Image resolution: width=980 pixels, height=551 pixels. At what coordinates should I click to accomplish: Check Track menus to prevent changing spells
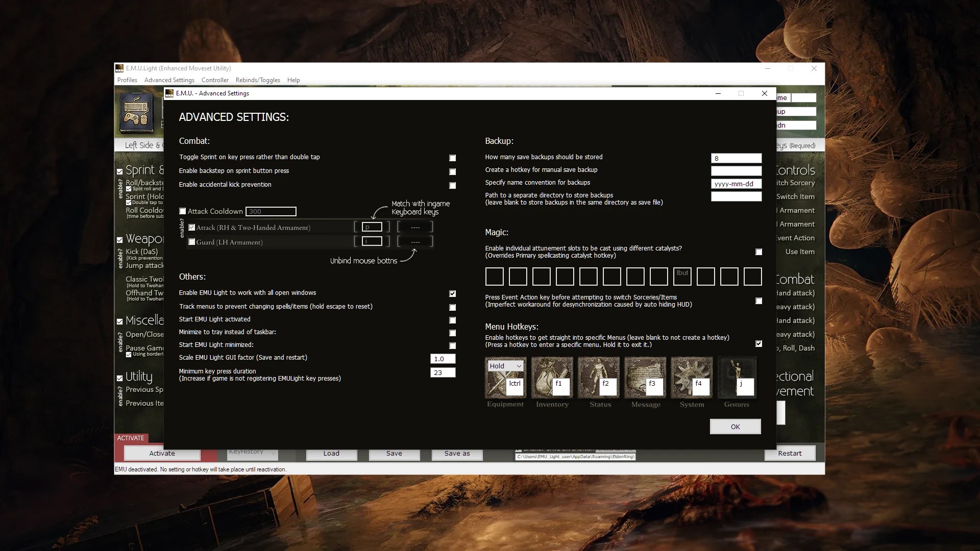point(452,308)
